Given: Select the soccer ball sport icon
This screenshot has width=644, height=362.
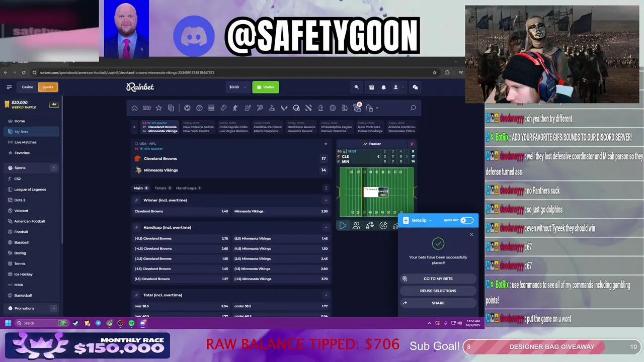Looking at the screenshot, I should tap(187, 108).
